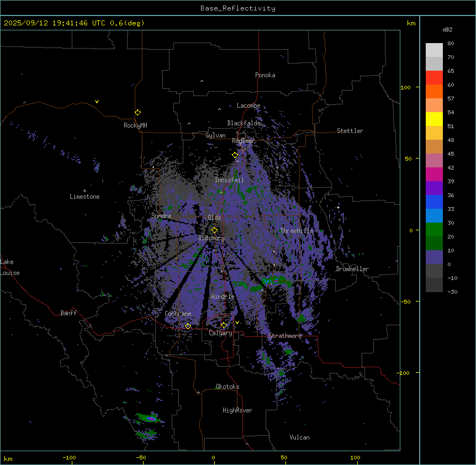
Task: Click the Base_Reflectivity title text
Action: coord(238,8)
